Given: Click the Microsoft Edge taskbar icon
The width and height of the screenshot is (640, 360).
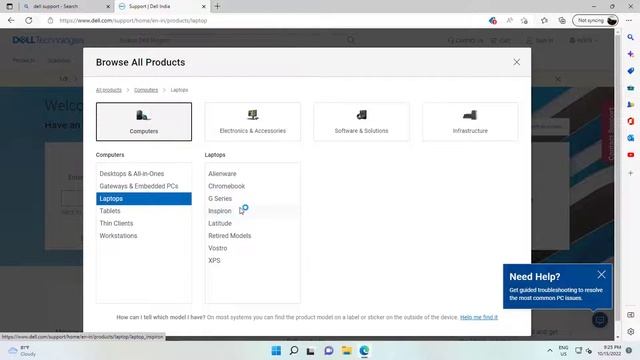Looking at the screenshot, I should pos(364,351).
